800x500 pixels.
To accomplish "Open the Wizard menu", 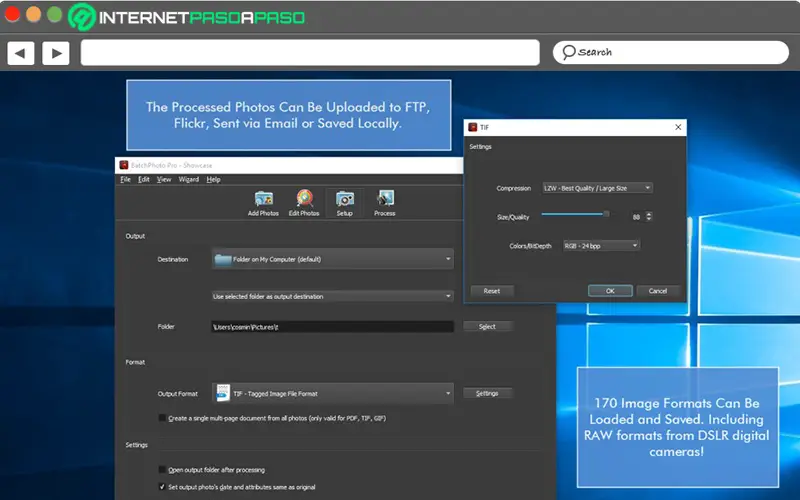I will tap(189, 180).
